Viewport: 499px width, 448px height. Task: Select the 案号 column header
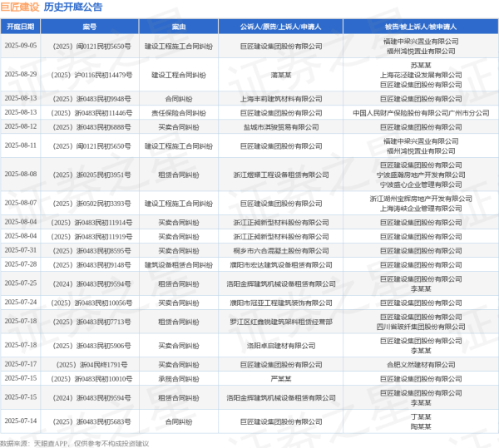(89, 27)
